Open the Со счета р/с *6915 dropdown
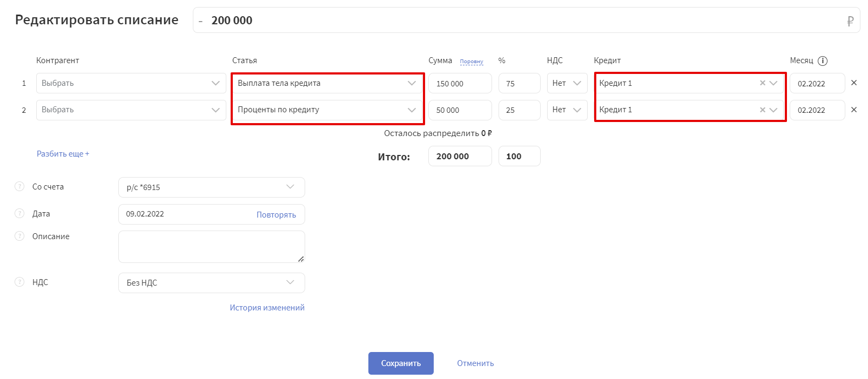The height and width of the screenshot is (379, 868). click(x=212, y=187)
